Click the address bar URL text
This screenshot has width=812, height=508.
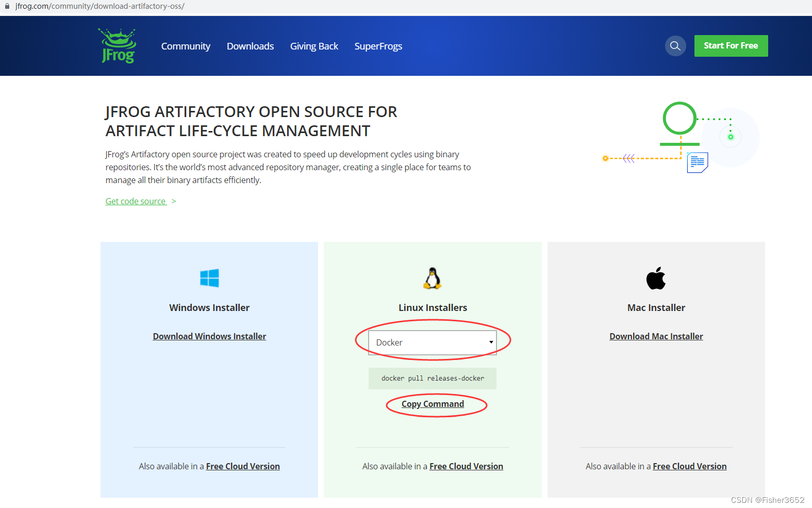point(100,6)
